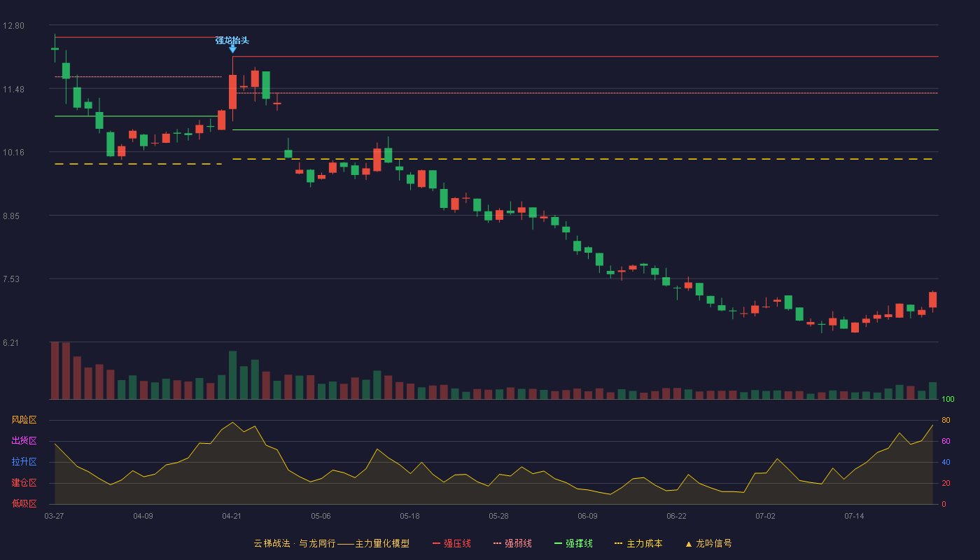Toggle the 龙吟信号 legend entry
Screen dimensions: 980x560
point(708,543)
